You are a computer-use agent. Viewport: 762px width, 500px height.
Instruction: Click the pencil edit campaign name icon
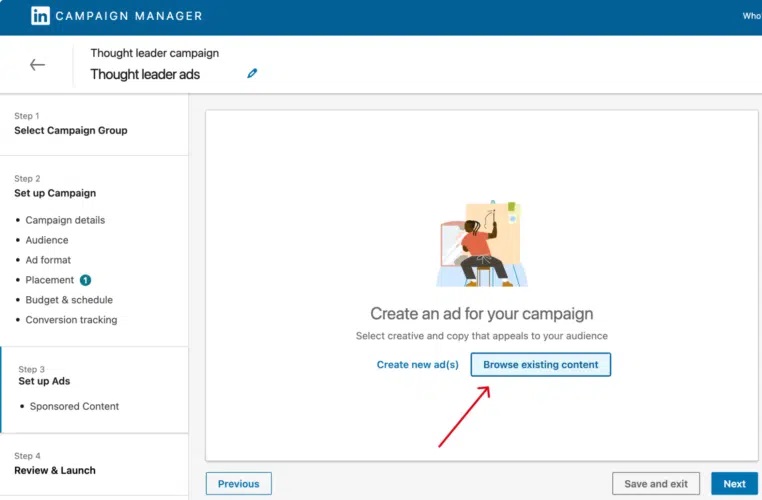coord(252,74)
